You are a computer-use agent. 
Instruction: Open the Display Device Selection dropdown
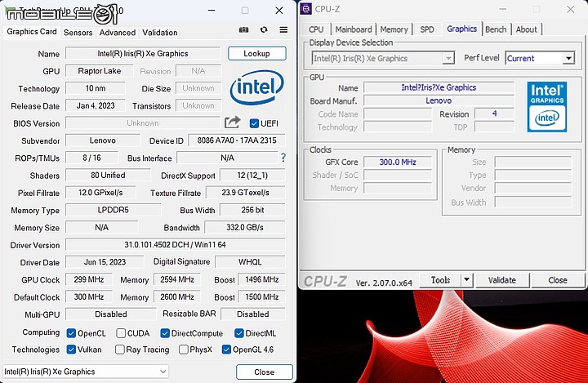coord(383,58)
